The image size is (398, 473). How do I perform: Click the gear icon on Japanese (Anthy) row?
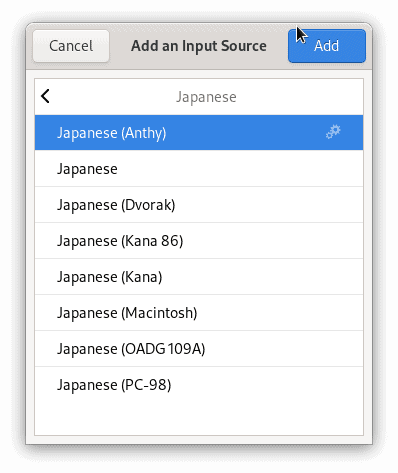click(x=333, y=132)
